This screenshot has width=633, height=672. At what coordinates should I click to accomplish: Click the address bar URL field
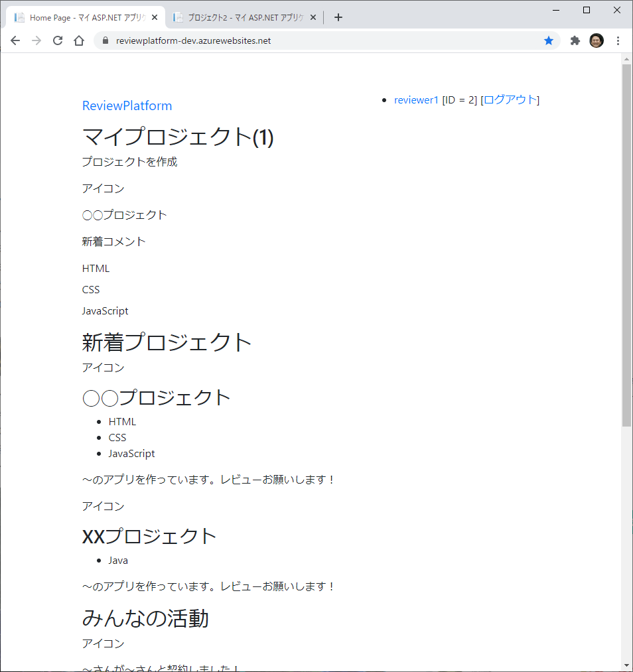318,40
